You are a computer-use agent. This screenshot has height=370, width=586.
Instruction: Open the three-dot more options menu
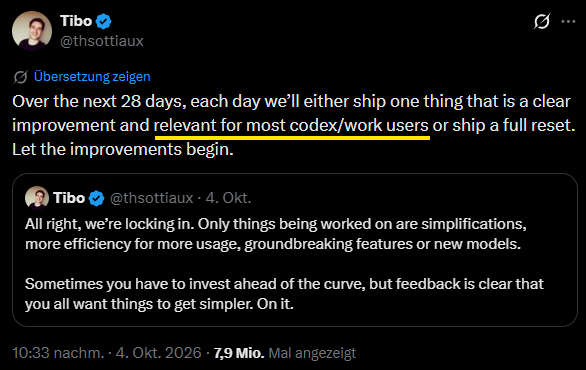point(568,22)
